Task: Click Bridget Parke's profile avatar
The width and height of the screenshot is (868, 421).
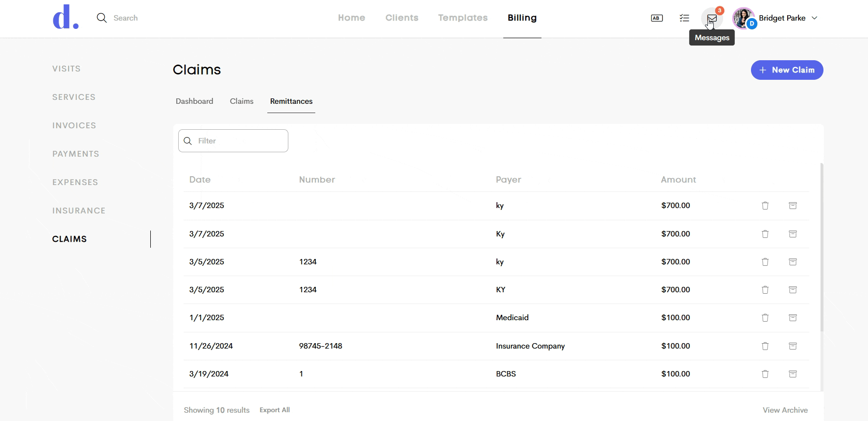Action: [743, 18]
